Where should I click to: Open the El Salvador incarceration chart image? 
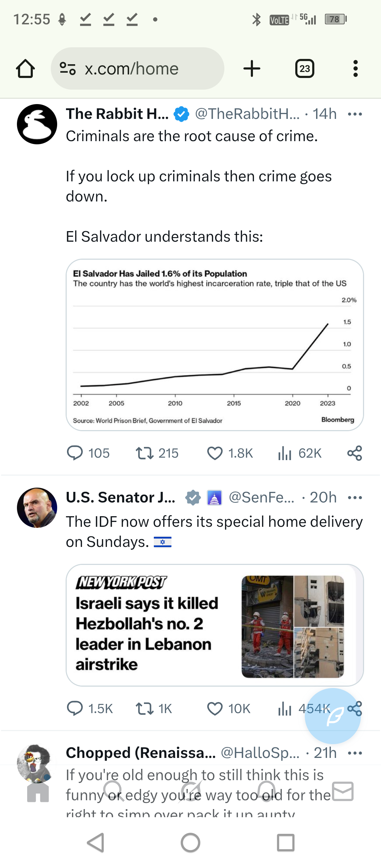click(214, 345)
